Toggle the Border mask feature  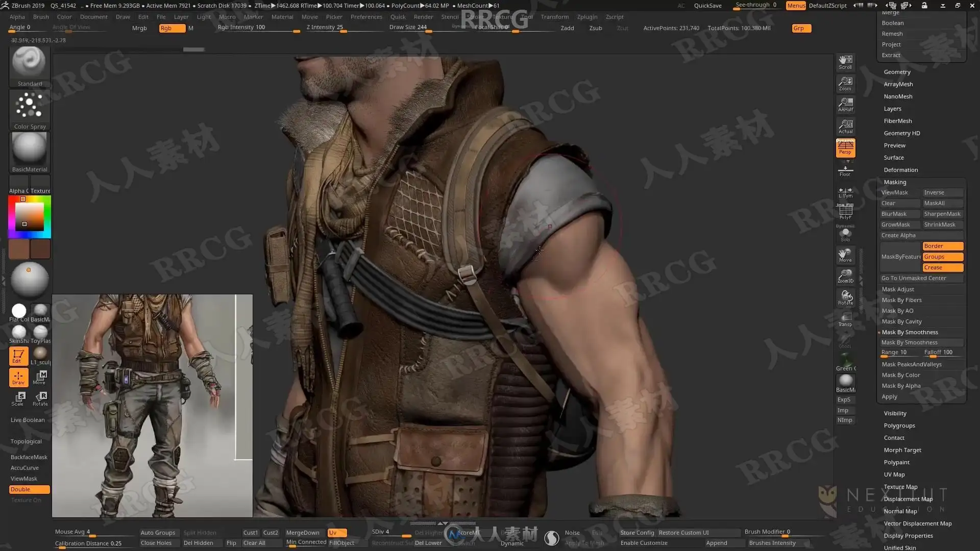pyautogui.click(x=942, y=246)
